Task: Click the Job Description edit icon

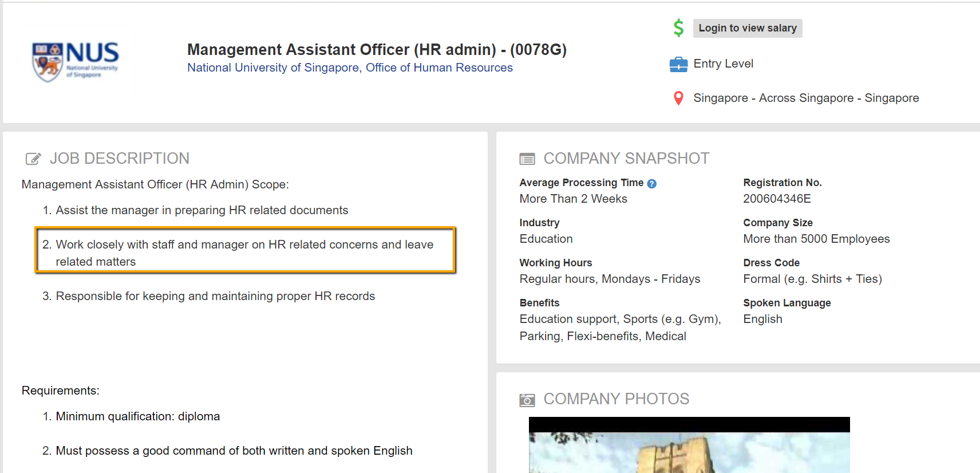Action: pos(33,159)
